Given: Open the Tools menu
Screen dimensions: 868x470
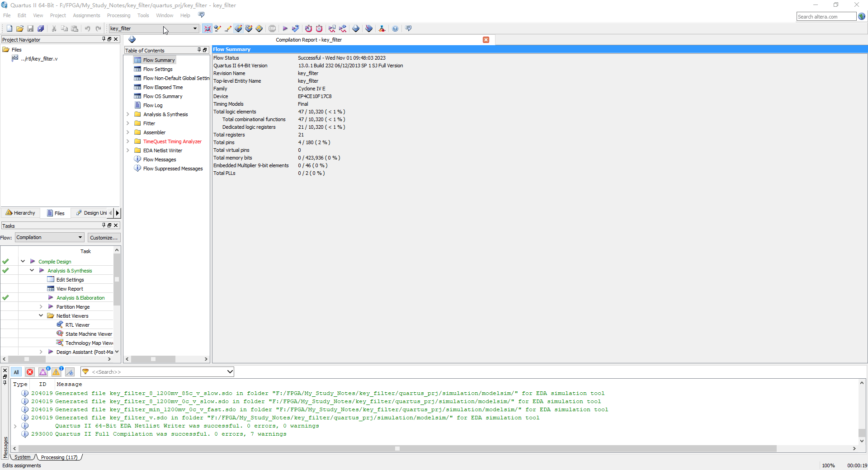Looking at the screenshot, I should click(x=143, y=15).
